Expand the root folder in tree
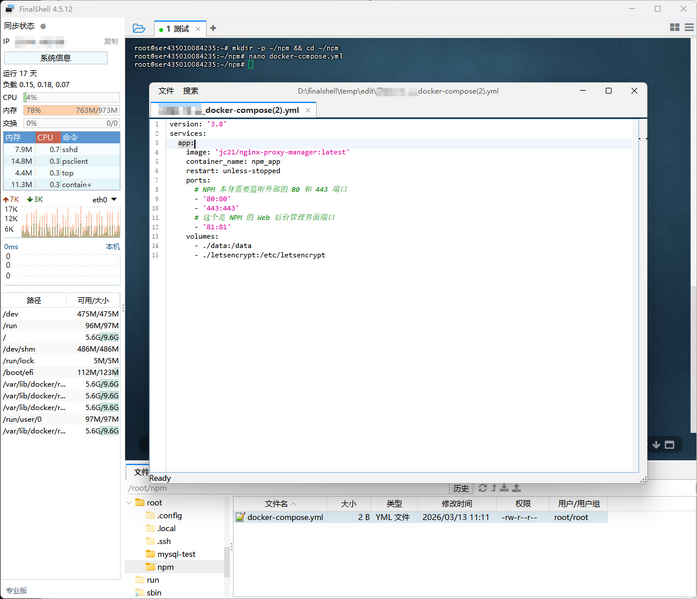This screenshot has width=697, height=599. point(130,503)
